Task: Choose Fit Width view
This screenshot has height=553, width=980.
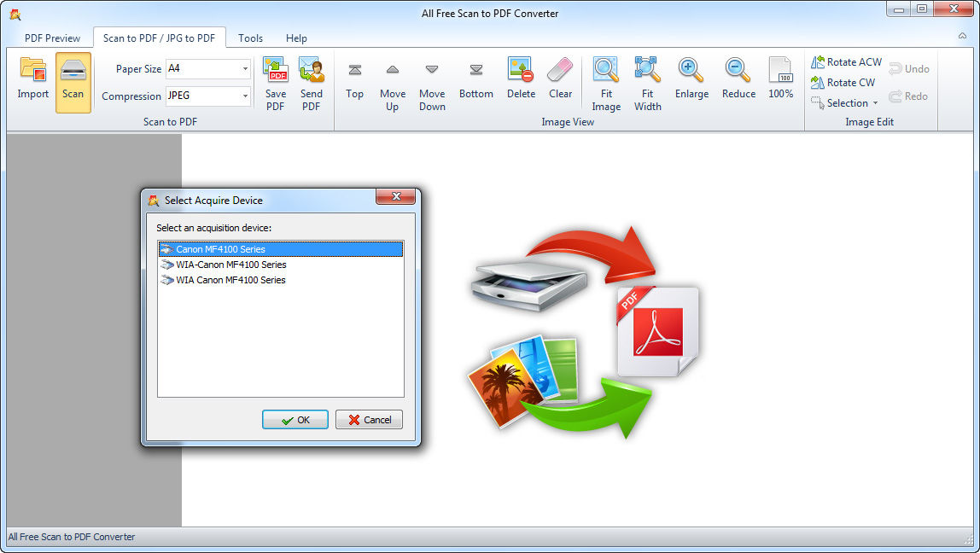Action: pos(647,84)
